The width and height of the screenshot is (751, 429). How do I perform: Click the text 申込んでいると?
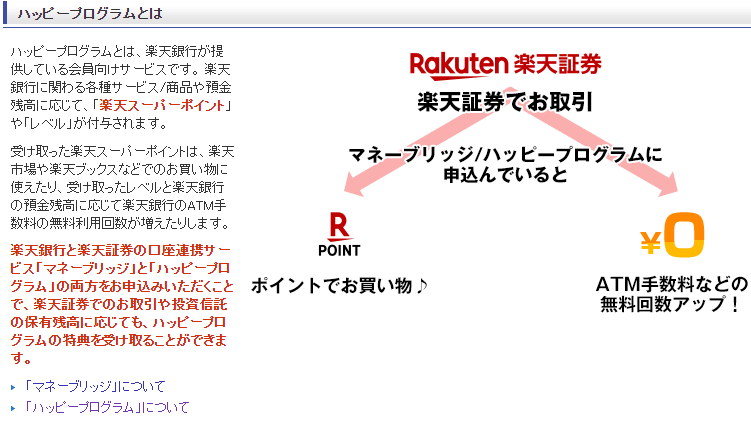[505, 175]
